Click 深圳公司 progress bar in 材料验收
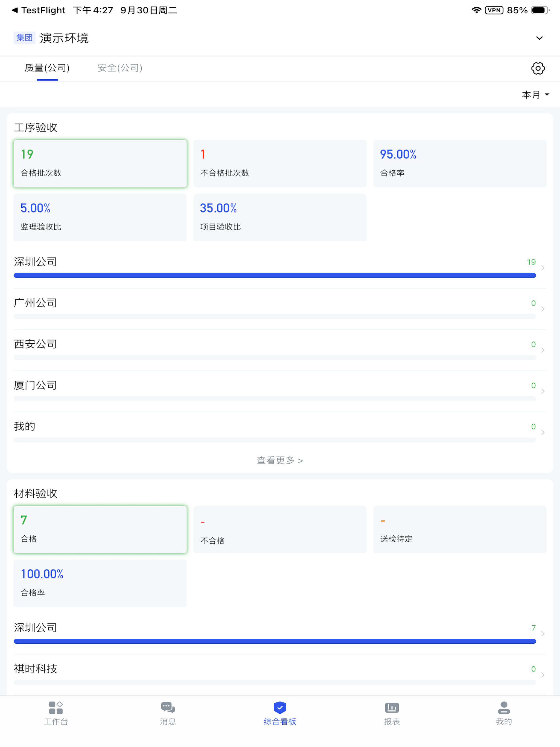 [275, 641]
